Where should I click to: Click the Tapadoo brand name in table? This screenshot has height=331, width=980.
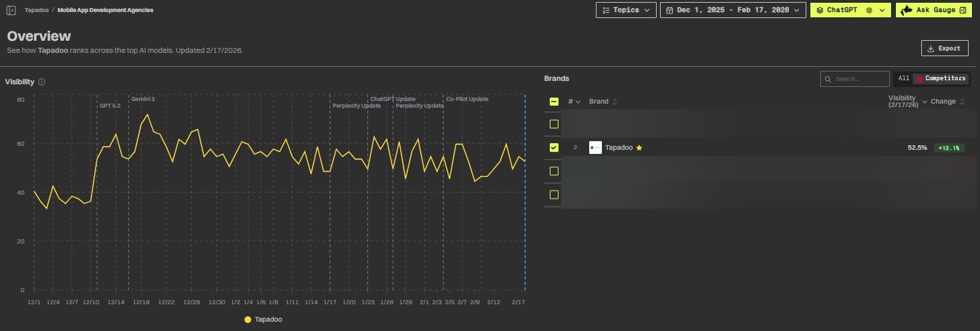[x=619, y=148]
